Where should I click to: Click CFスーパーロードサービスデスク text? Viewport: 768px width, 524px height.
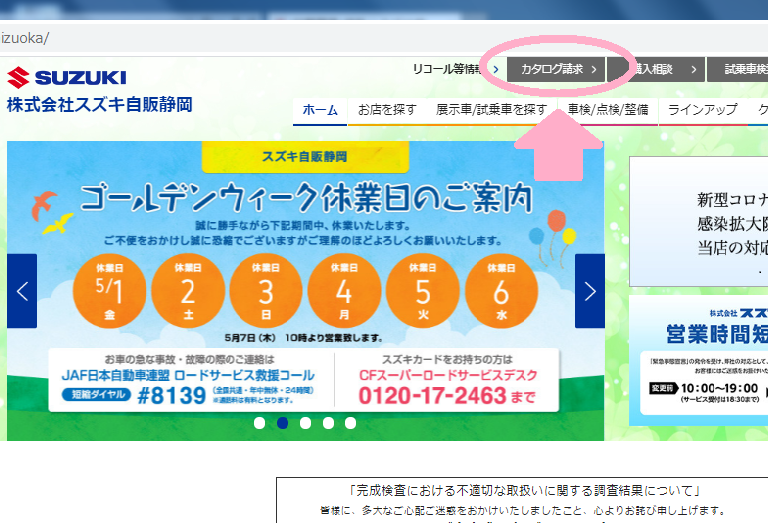pyautogui.click(x=448, y=376)
